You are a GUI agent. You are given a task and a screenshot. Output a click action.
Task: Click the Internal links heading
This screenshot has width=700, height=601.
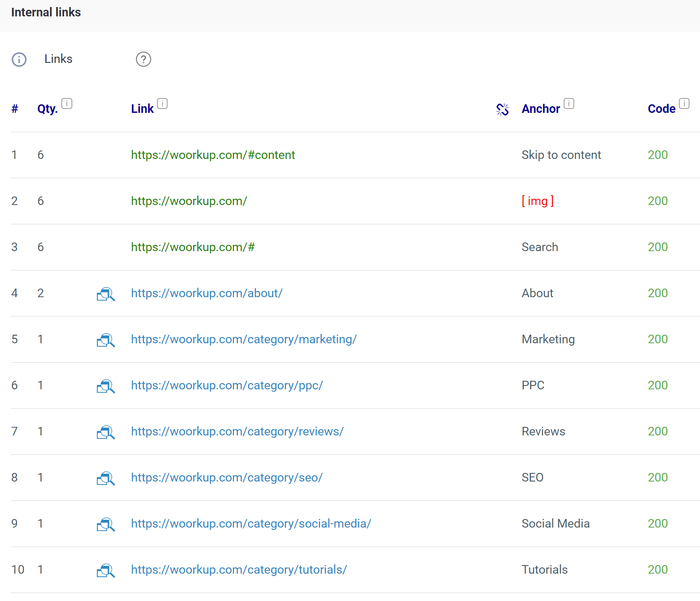click(x=46, y=12)
